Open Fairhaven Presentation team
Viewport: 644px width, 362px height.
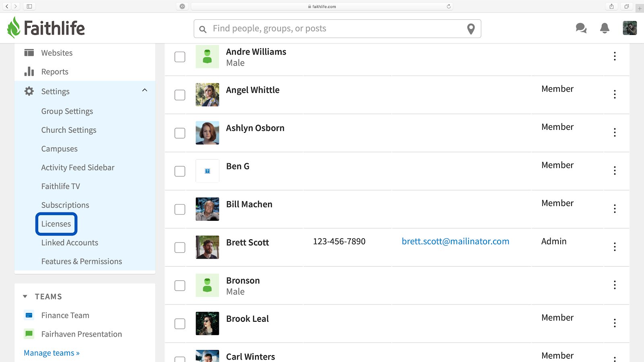click(x=82, y=334)
